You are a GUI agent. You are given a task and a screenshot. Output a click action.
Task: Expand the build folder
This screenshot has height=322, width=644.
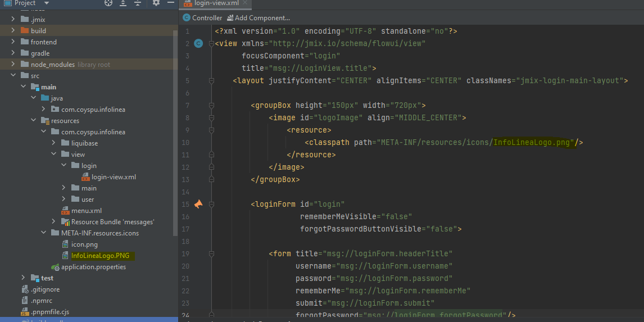(x=13, y=30)
